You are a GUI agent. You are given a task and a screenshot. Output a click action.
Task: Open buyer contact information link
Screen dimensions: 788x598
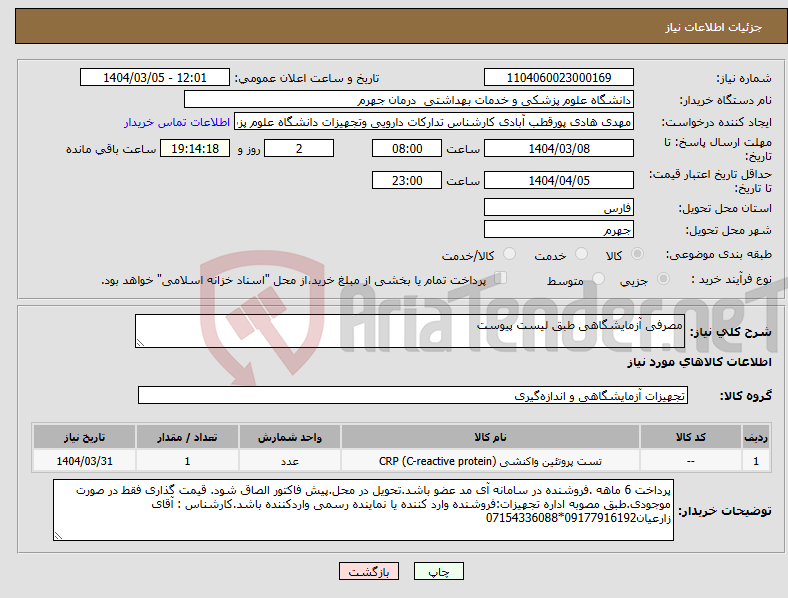[x=177, y=122]
